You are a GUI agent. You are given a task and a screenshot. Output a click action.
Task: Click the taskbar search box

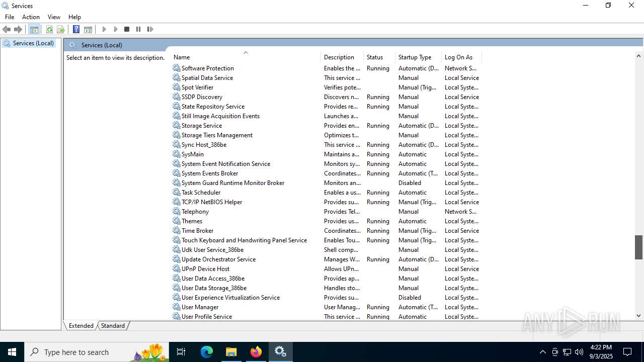coord(97,352)
